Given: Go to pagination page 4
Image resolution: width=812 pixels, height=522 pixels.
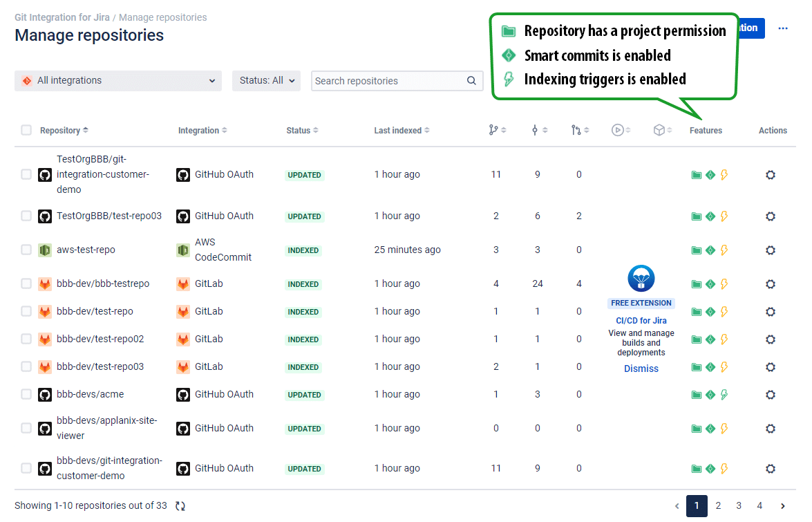Looking at the screenshot, I should 759,506.
